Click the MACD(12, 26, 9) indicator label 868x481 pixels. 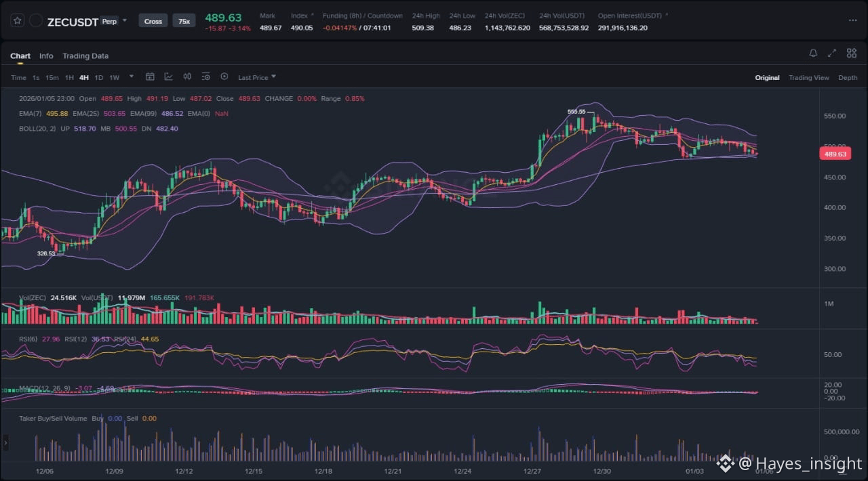pyautogui.click(x=45, y=388)
